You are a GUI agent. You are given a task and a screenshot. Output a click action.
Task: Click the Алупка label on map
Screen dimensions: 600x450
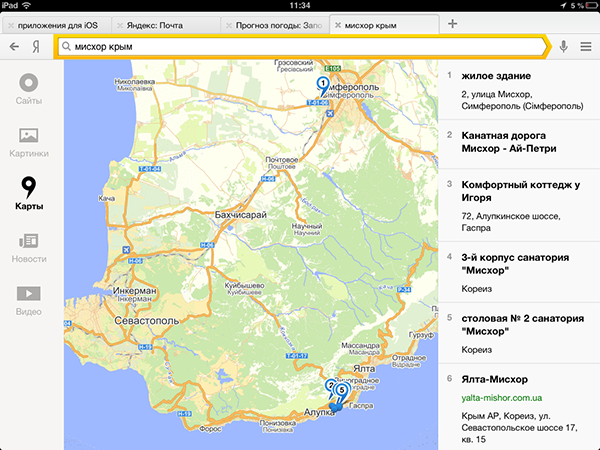(x=318, y=412)
